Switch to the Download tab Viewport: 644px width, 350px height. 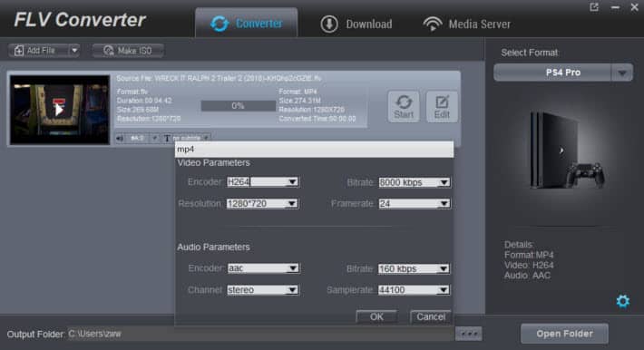(356, 24)
